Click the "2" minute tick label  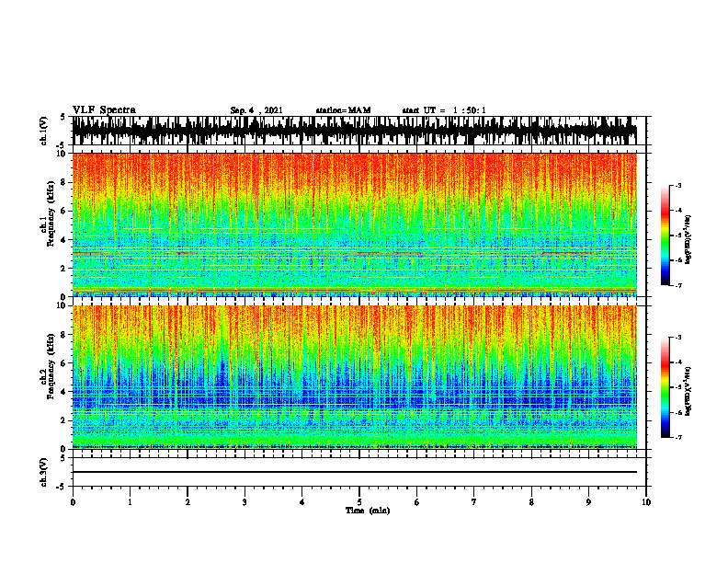click(188, 502)
